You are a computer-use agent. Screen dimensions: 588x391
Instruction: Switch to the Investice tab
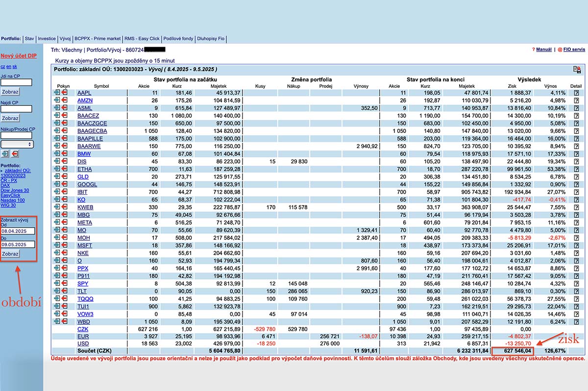click(x=47, y=39)
